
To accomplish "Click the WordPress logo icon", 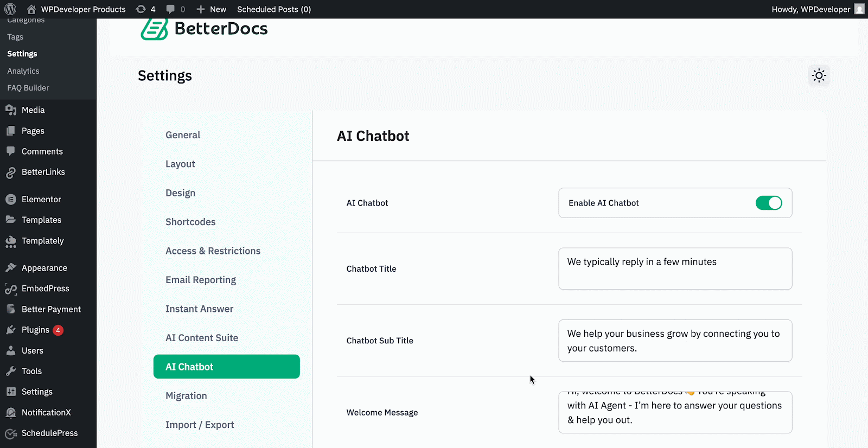I will [x=10, y=9].
